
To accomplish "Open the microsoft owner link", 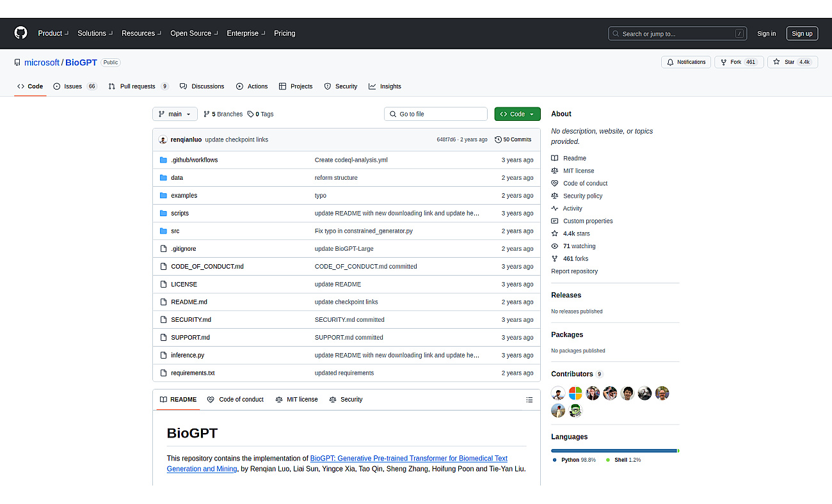I will coord(42,63).
